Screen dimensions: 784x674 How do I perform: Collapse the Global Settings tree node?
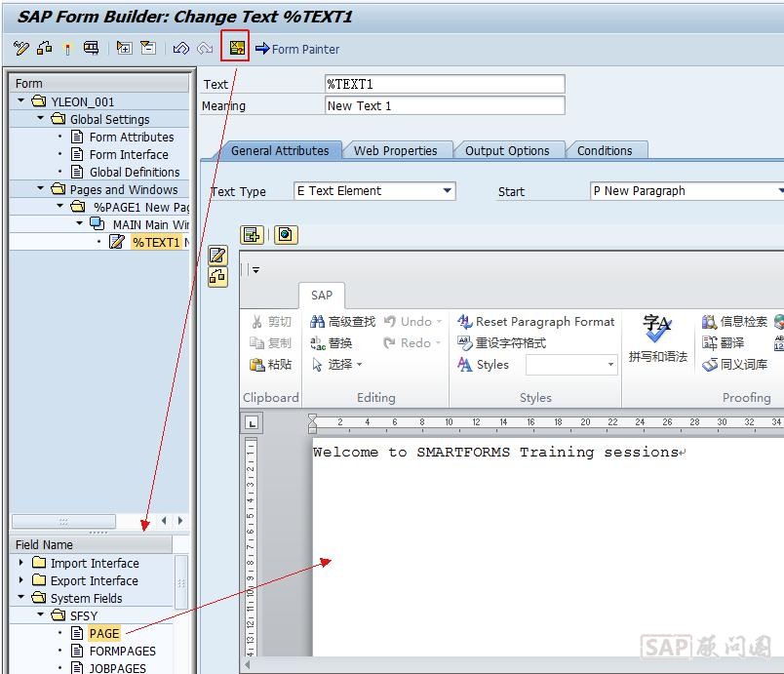(x=41, y=119)
